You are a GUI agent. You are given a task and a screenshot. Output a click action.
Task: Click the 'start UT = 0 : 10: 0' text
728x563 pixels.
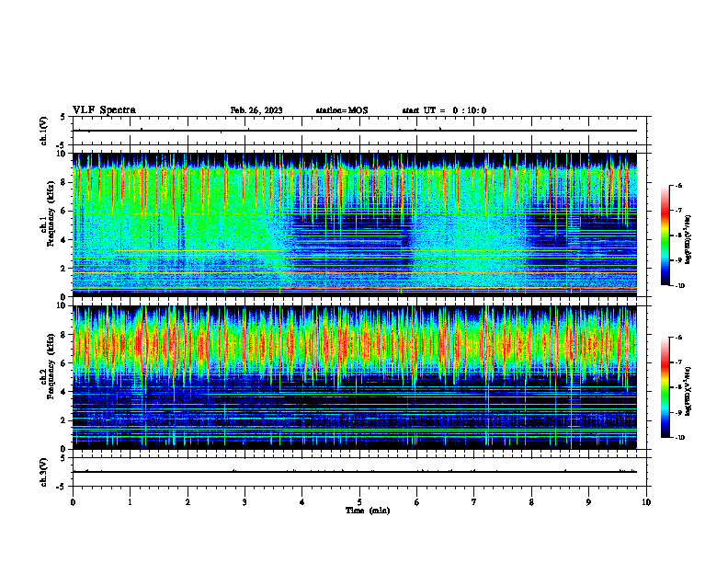tap(444, 110)
